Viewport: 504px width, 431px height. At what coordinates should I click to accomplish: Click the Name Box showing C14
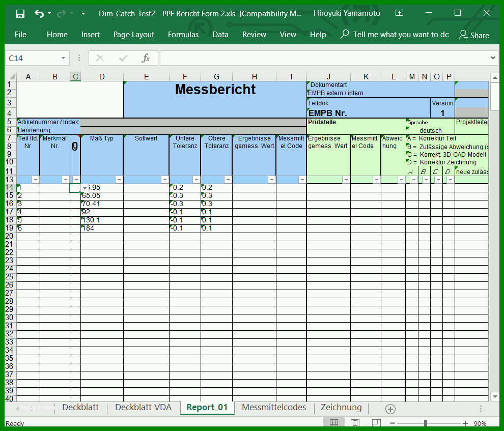tap(32, 58)
